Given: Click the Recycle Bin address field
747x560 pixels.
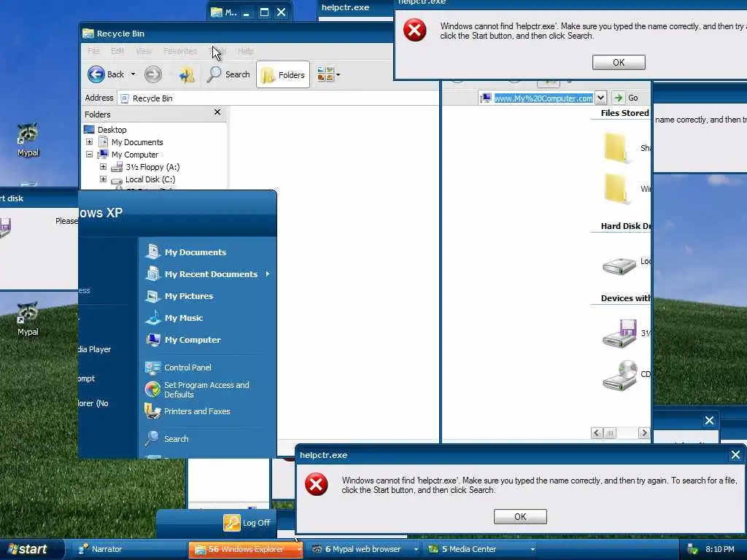Looking at the screenshot, I should pyautogui.click(x=278, y=98).
